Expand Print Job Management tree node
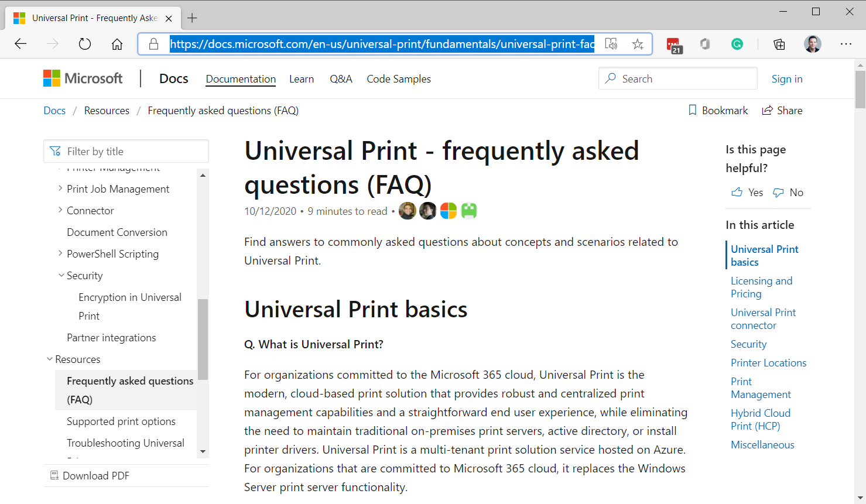Viewport: 866px width, 504px height. click(x=60, y=188)
